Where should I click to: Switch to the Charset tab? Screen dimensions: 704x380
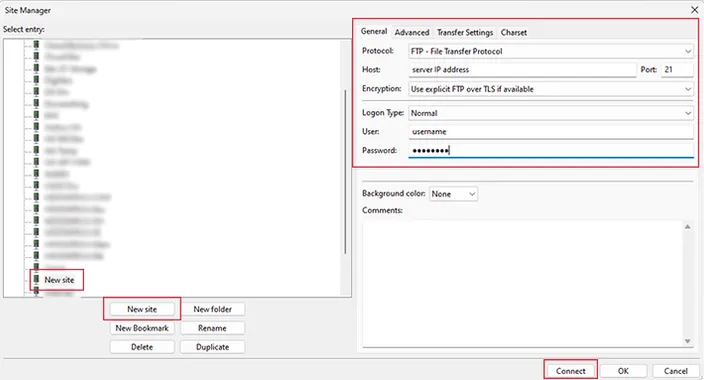pos(514,32)
